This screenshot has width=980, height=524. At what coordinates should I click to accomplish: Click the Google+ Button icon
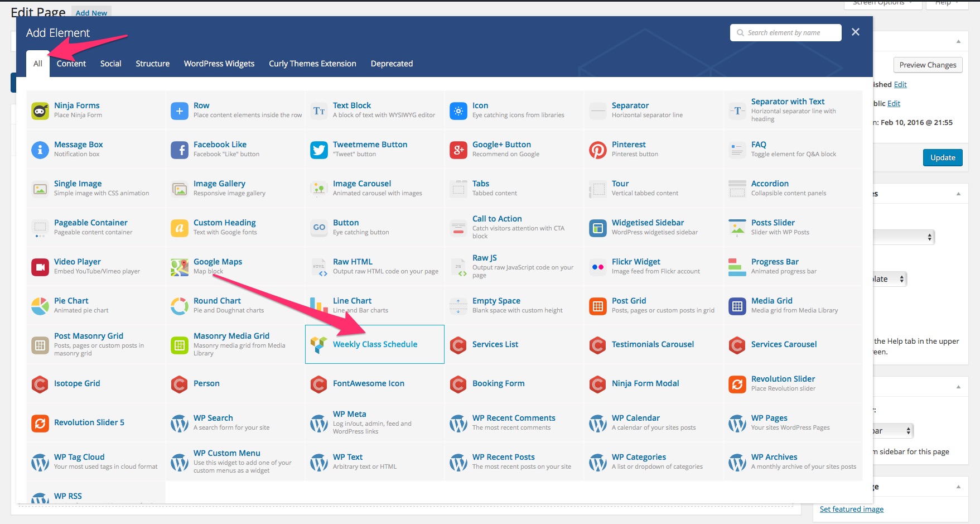point(458,150)
